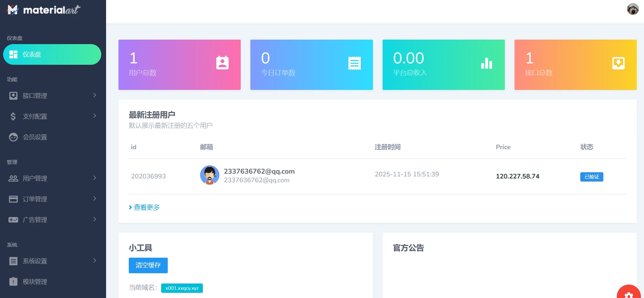Click the materialart logo
Viewport: 644px width, 298px height.
43,10
